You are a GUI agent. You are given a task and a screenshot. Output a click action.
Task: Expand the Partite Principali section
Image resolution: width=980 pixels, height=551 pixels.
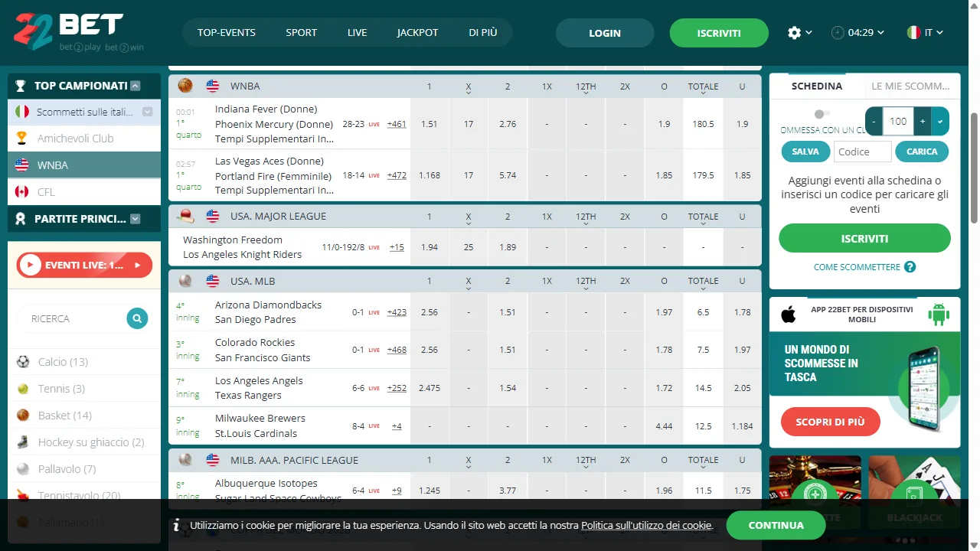pos(136,219)
